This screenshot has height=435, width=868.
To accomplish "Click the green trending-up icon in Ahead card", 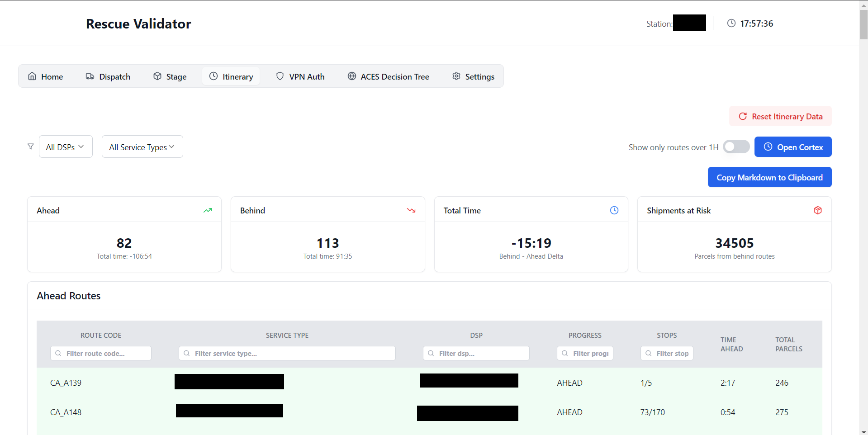I will pos(208,210).
